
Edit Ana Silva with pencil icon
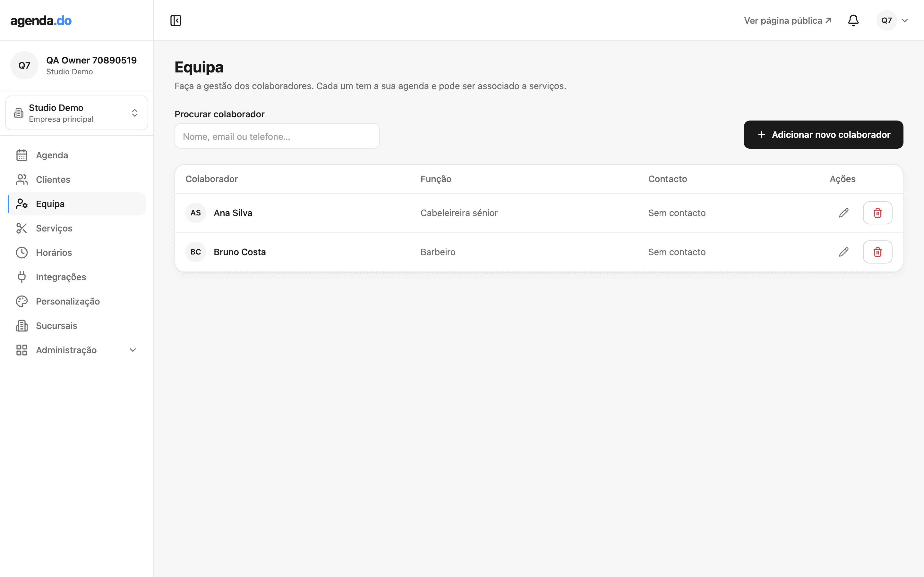click(843, 213)
